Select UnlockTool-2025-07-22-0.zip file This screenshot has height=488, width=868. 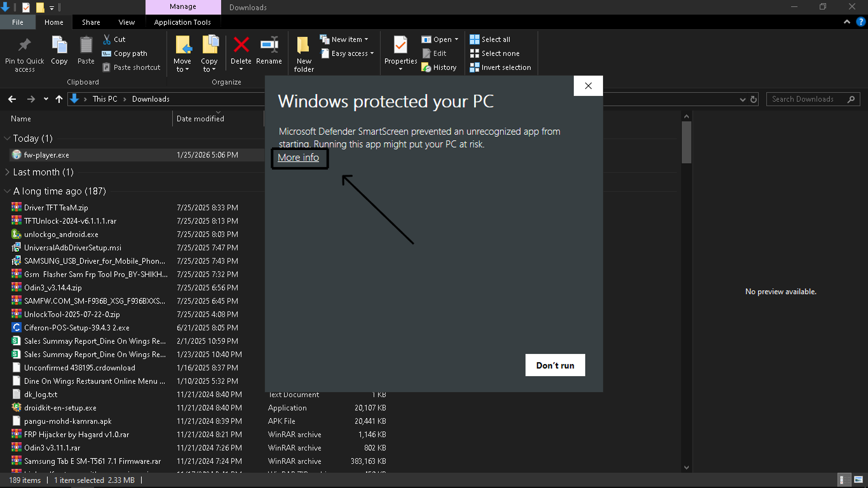(72, 315)
